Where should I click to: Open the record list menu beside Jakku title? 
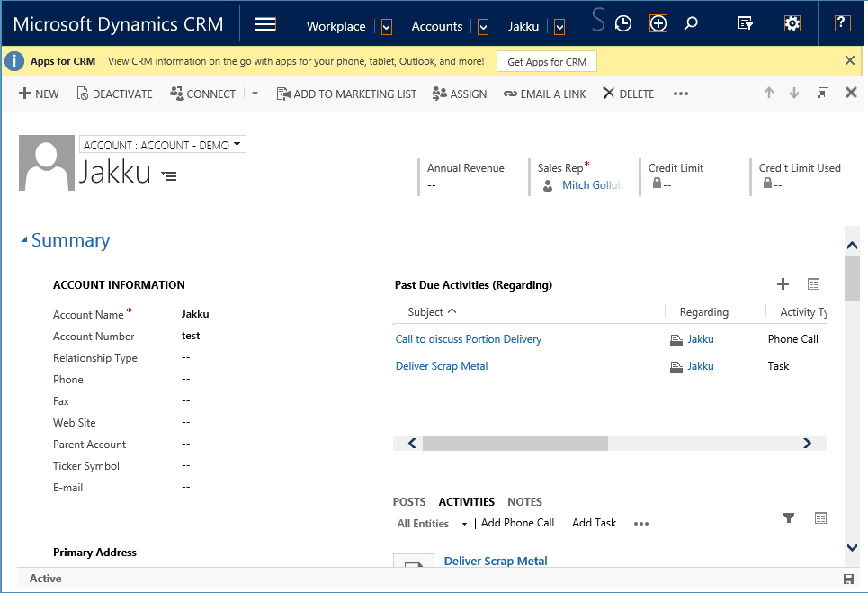tap(169, 176)
